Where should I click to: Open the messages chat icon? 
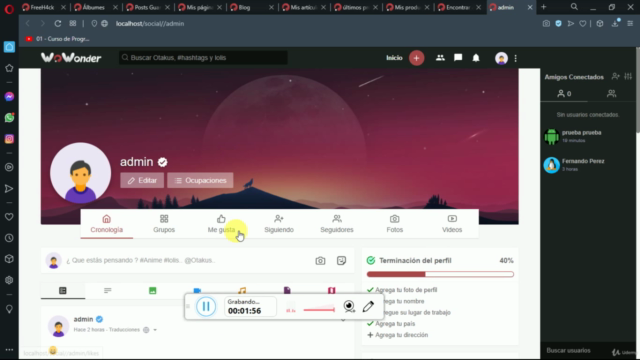(458, 58)
